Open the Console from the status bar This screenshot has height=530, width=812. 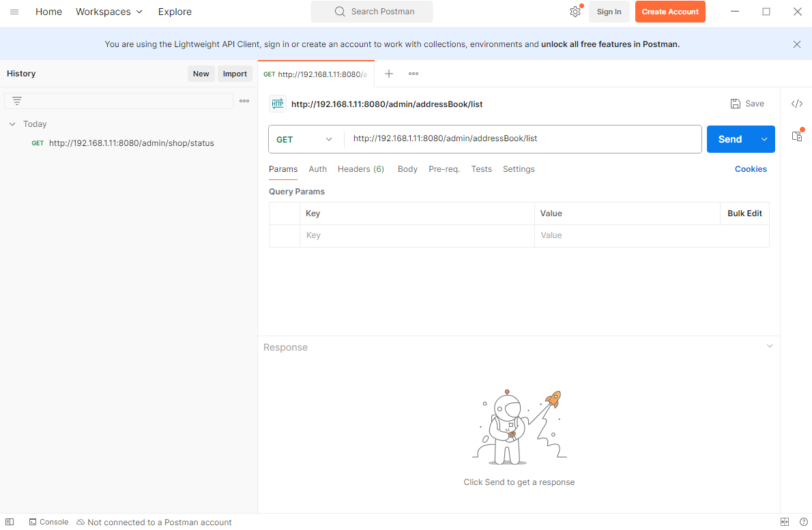48,521
